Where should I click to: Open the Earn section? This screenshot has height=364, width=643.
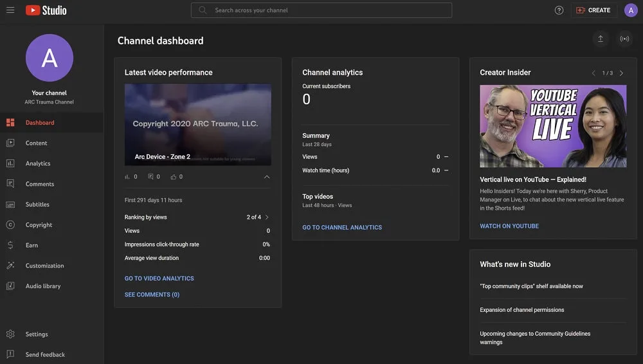[x=51, y=245]
